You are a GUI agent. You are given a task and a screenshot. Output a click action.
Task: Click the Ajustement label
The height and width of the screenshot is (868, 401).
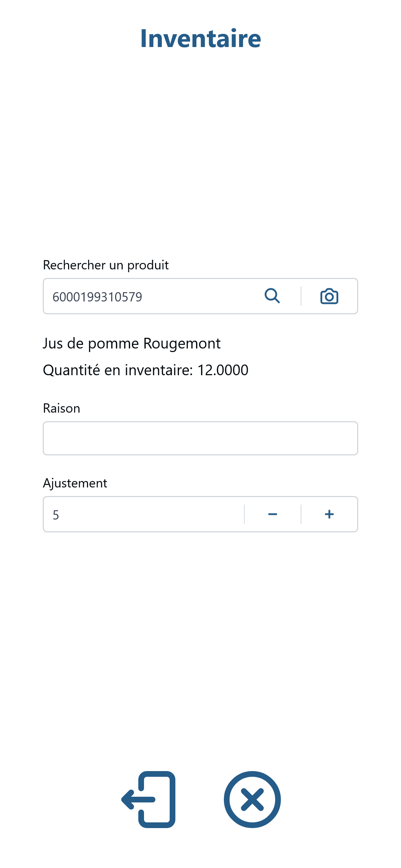[x=75, y=483]
